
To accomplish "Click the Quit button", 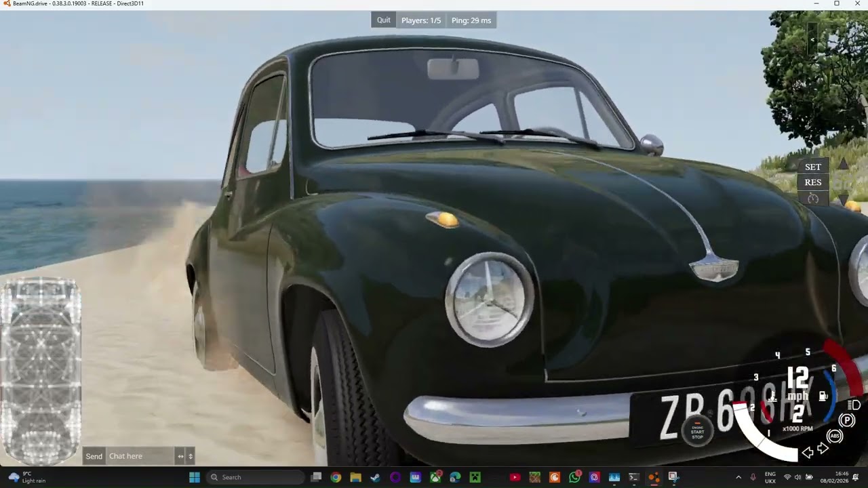I will (x=384, y=20).
